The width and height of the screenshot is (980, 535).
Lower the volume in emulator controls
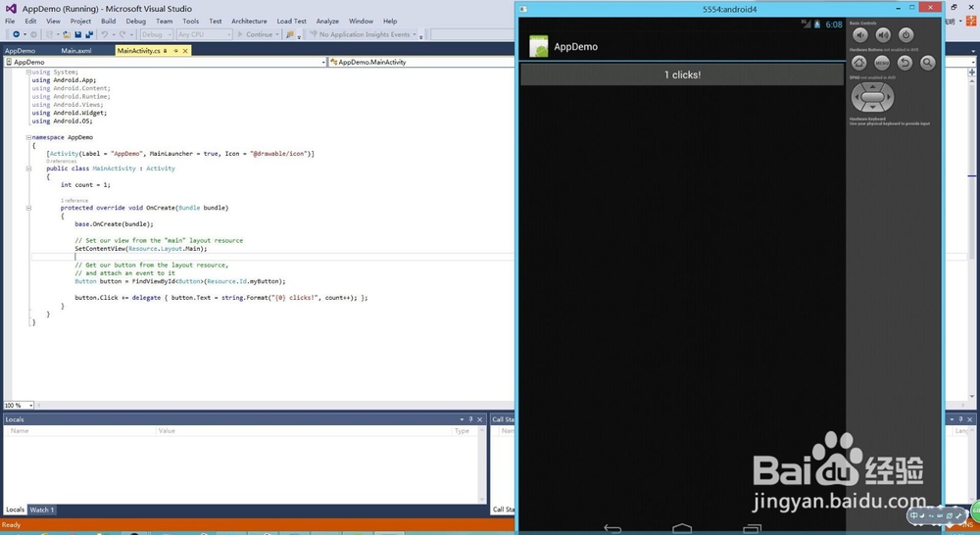tap(860, 35)
